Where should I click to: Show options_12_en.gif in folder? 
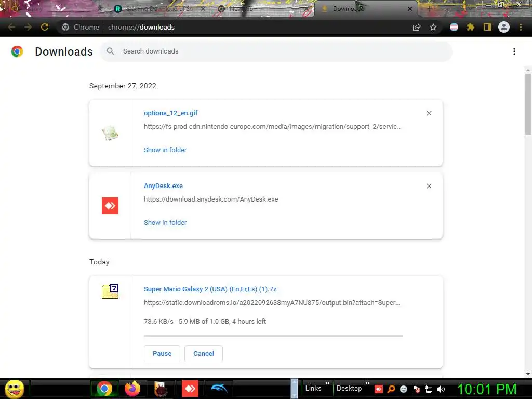165,150
